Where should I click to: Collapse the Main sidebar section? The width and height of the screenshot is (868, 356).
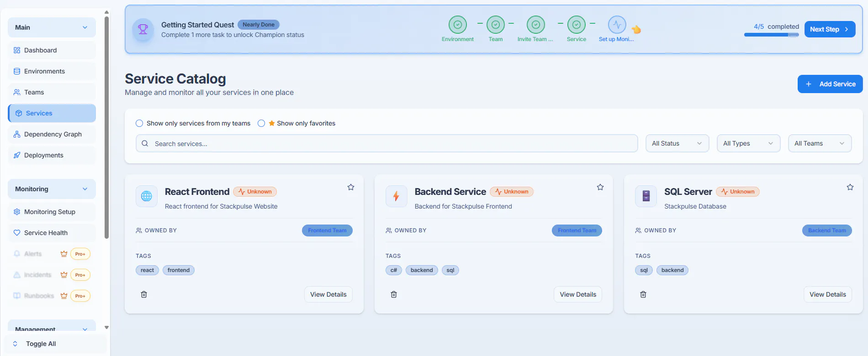[x=52, y=27]
